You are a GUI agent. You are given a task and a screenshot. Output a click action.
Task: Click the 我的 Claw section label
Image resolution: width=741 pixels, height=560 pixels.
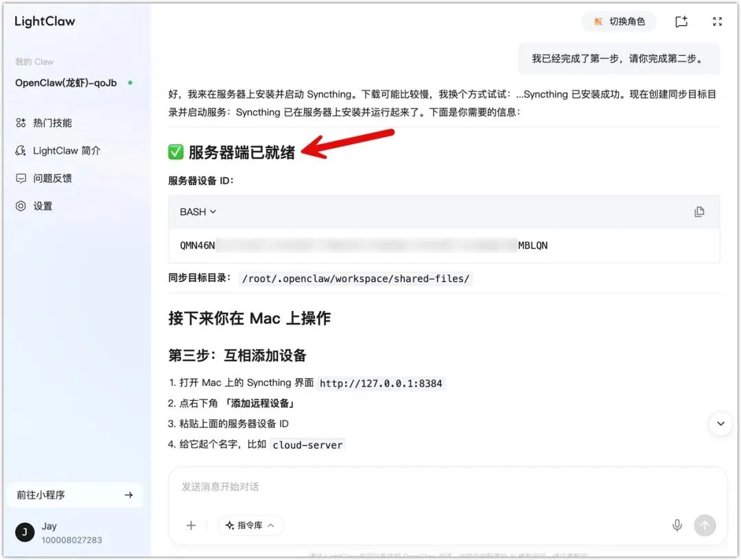[x=34, y=62]
